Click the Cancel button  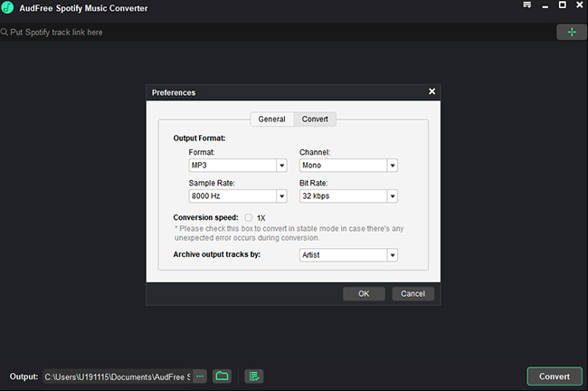(413, 293)
